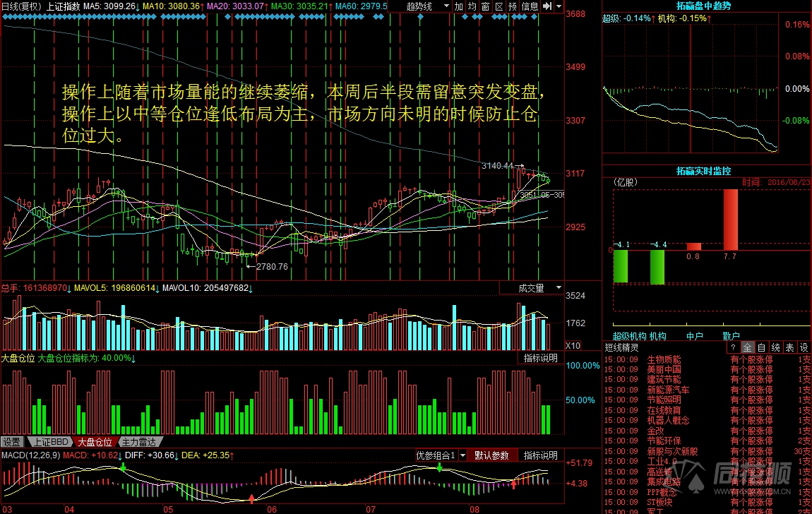Click the right-arrow jump-to-end icon

[x=547, y=6]
